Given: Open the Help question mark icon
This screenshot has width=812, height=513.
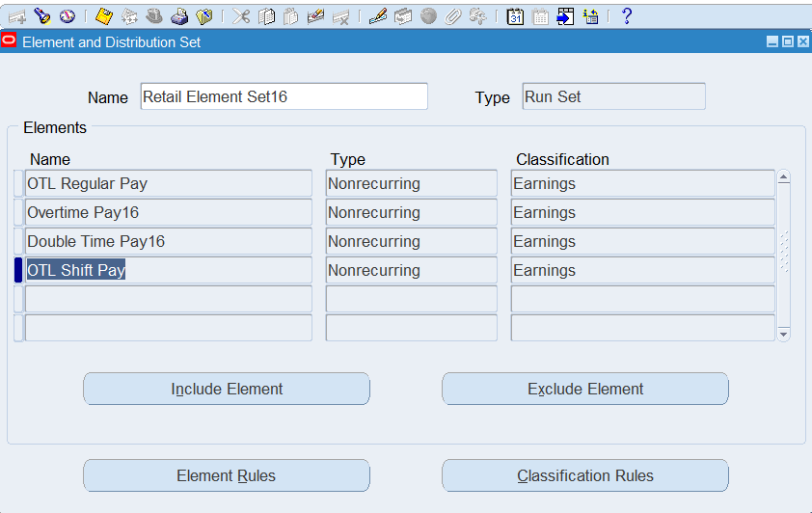Looking at the screenshot, I should pyautogui.click(x=627, y=16).
